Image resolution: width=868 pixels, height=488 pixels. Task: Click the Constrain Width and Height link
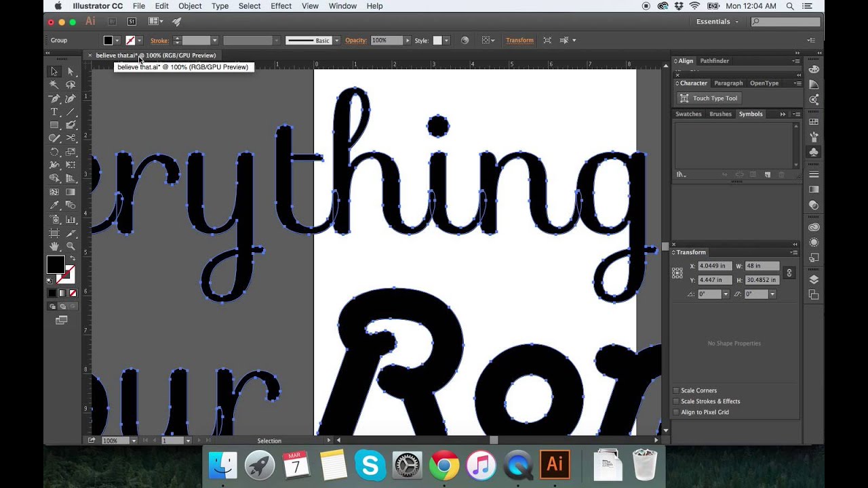[789, 273]
